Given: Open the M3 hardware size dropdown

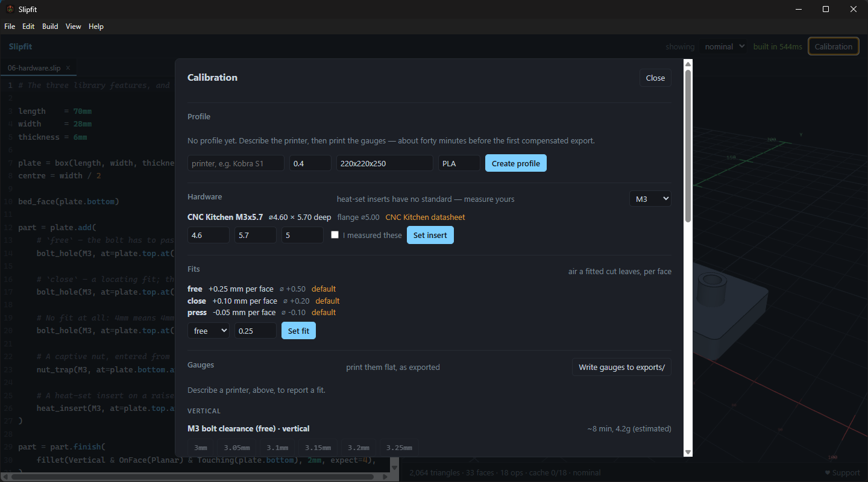Looking at the screenshot, I should 650,198.
